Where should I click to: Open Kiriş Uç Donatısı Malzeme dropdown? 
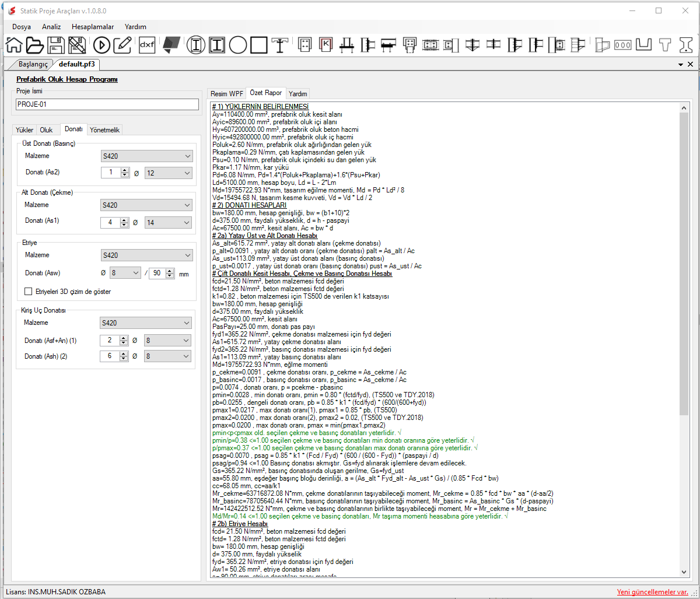[145, 323]
